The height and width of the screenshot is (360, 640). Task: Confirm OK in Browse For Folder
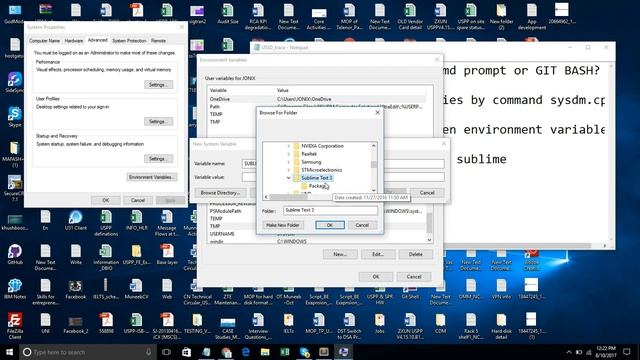(330, 225)
